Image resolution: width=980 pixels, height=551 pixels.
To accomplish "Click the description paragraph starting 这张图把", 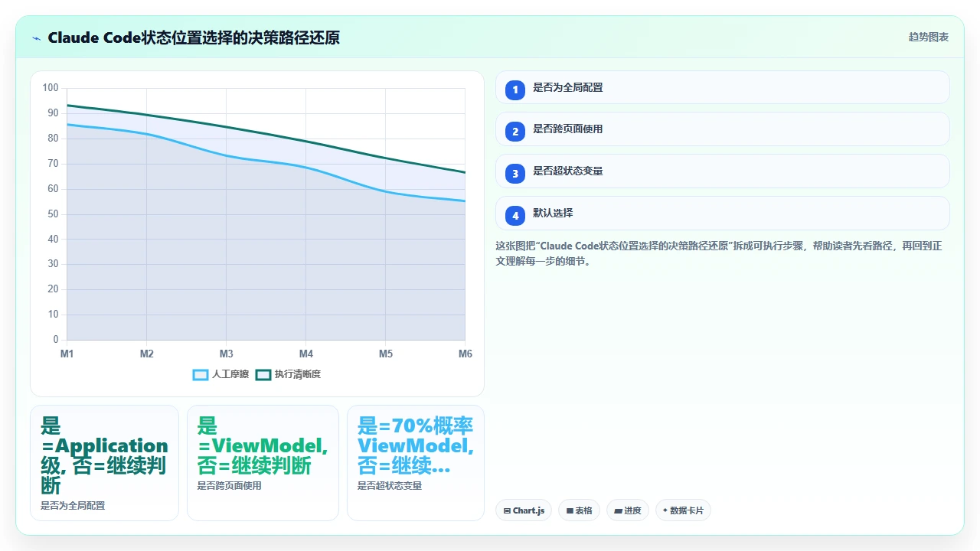I will coord(719,253).
